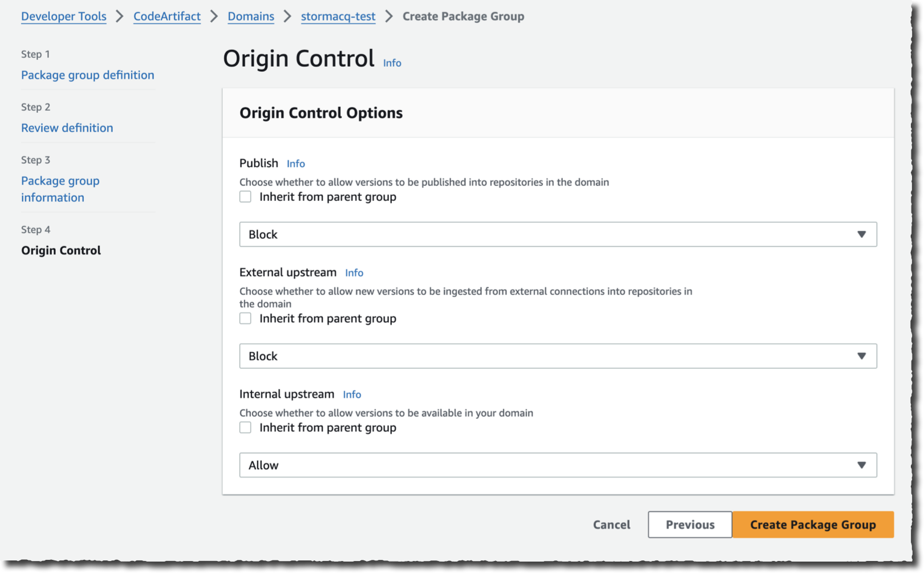The image size is (924, 573).
Task: Click the External upstream dropdown arrow icon
Action: click(862, 356)
